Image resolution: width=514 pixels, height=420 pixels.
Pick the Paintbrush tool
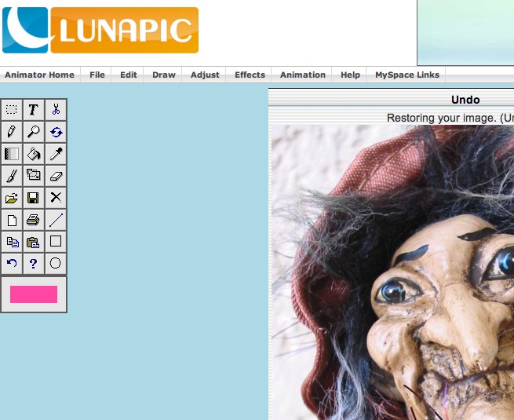12,176
